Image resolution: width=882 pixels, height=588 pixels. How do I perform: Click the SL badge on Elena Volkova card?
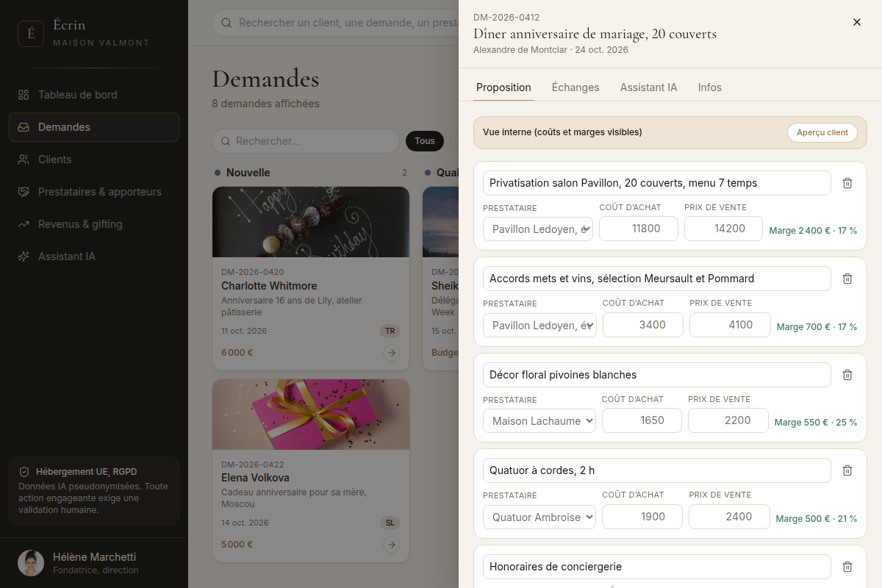tap(390, 523)
